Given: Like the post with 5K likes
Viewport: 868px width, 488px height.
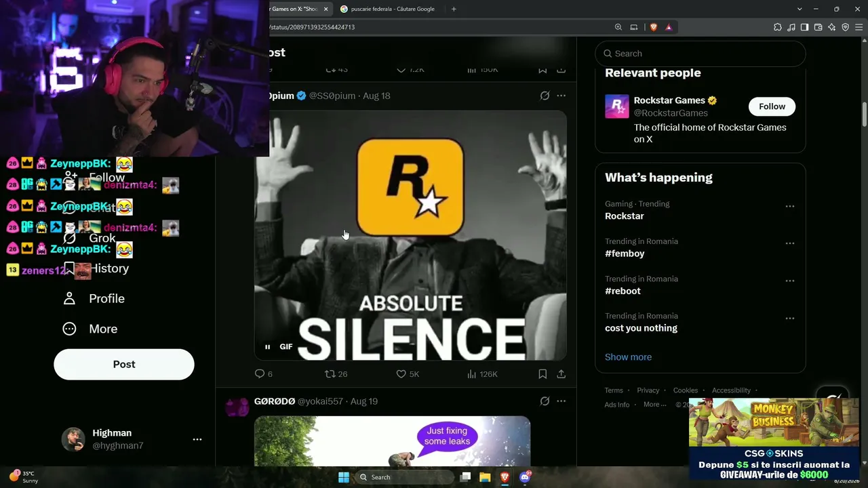Looking at the screenshot, I should (x=408, y=374).
